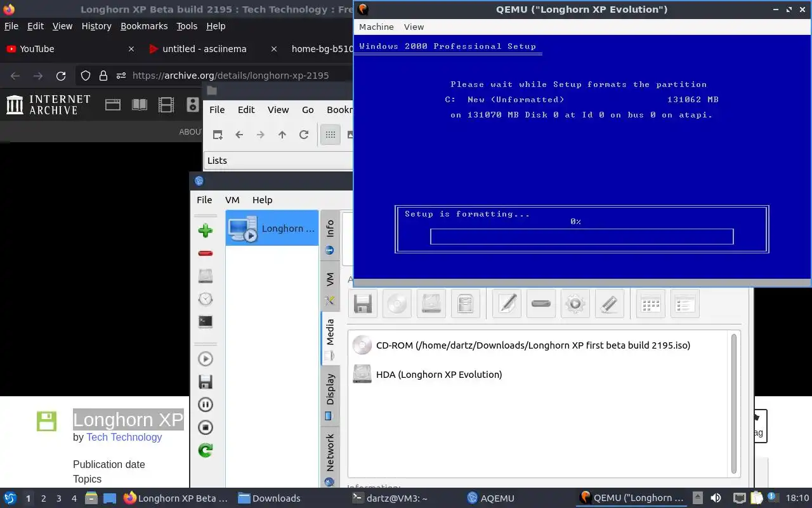Viewport: 812px width, 508px height.
Task: Click the clock icon in AQEMU sidebar
Action: 205,299
